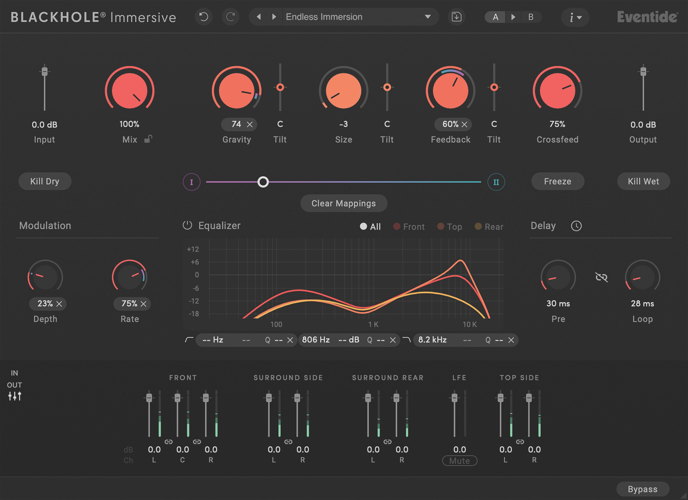Click the Clear Mappings button
Viewport: 688px width, 500px height.
click(x=343, y=203)
